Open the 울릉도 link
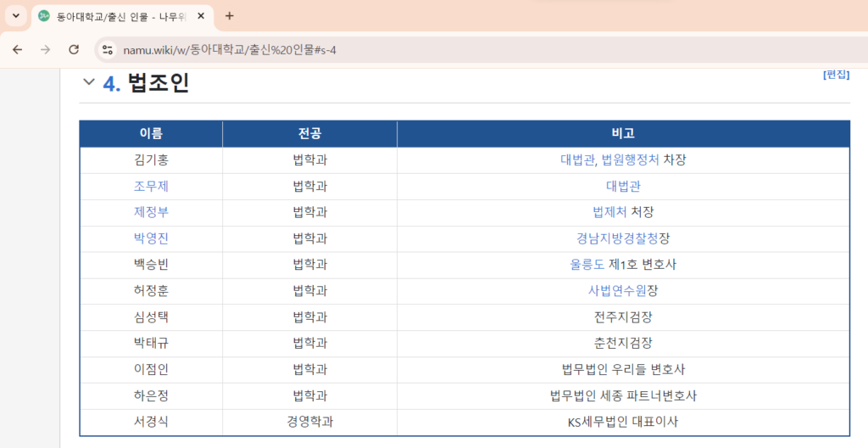This screenshot has width=868, height=448. (x=587, y=265)
